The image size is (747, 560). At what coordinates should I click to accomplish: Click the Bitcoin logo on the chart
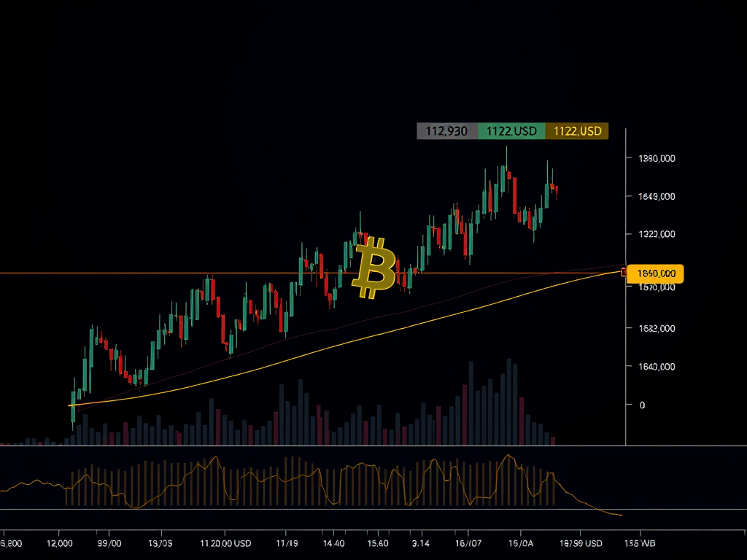click(374, 268)
